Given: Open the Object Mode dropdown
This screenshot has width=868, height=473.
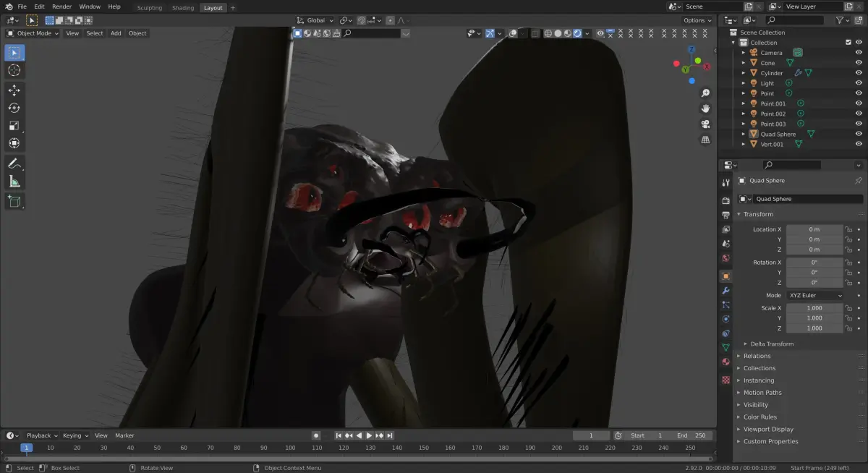Looking at the screenshot, I should pos(33,33).
